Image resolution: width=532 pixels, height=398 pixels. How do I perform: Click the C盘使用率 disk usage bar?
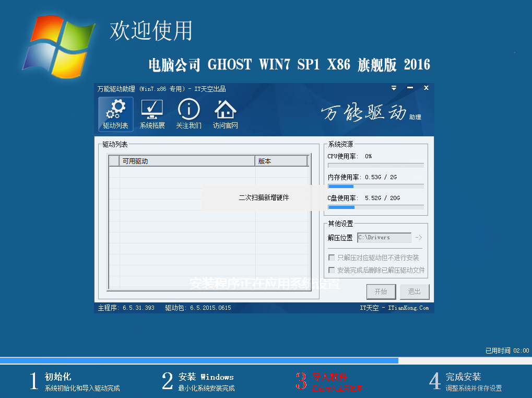(376, 207)
